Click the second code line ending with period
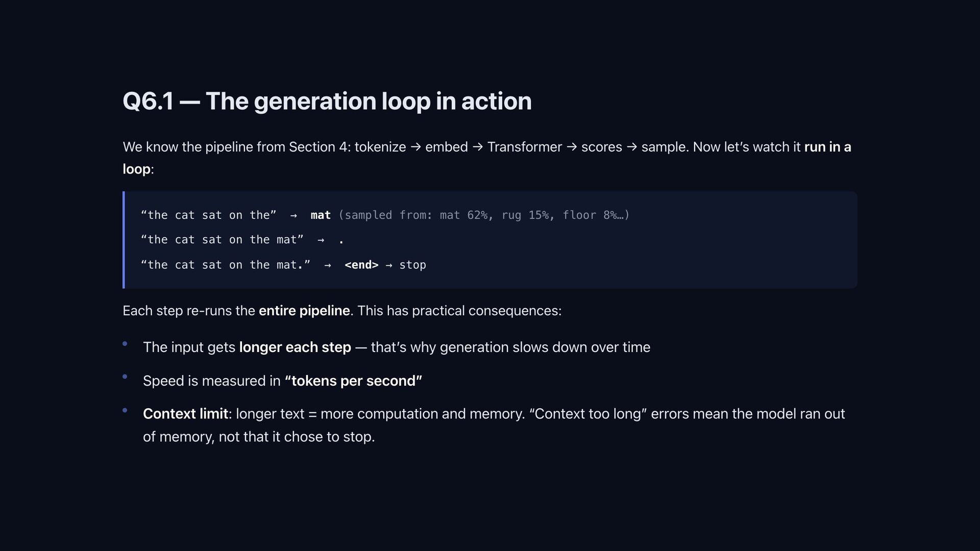980x551 pixels. coord(242,240)
